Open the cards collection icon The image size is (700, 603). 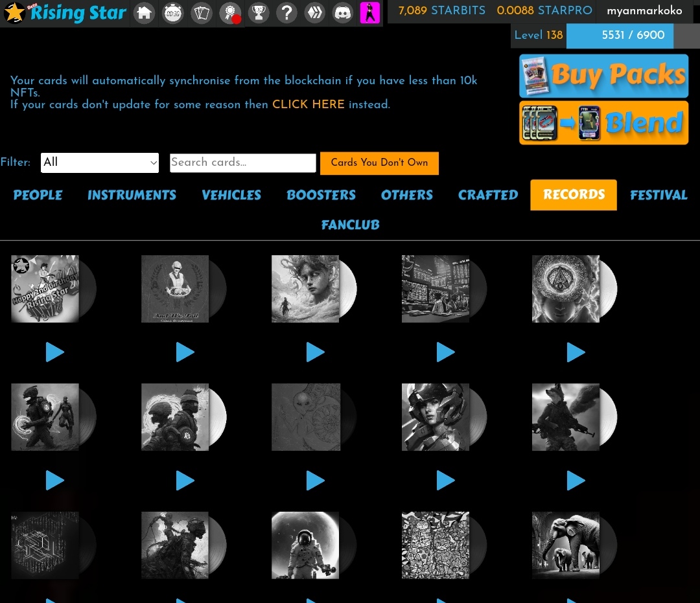tap(202, 13)
